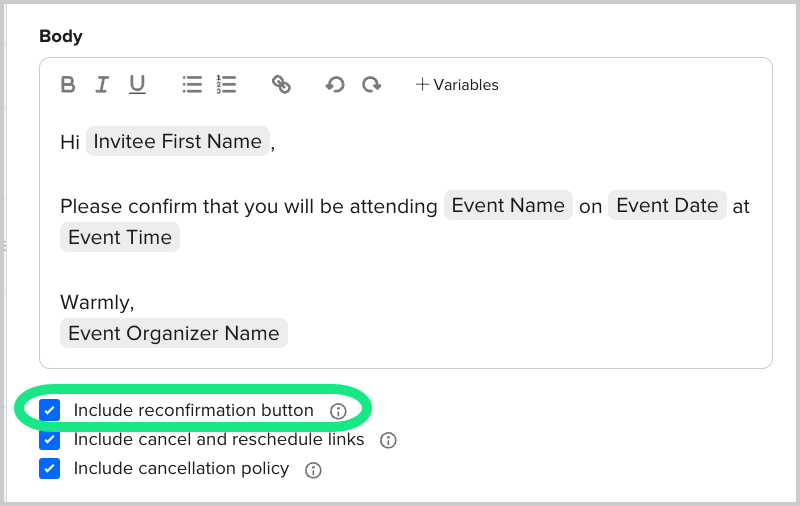Undo the last edit
The width and height of the screenshot is (800, 506).
(335, 85)
